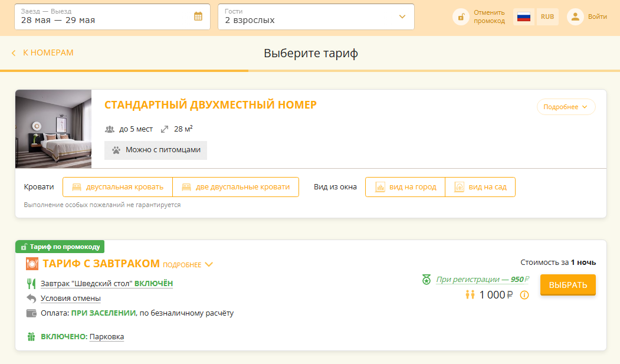Click the Стоимость за 1 ночь text
The width and height of the screenshot is (620, 364).
point(558,263)
